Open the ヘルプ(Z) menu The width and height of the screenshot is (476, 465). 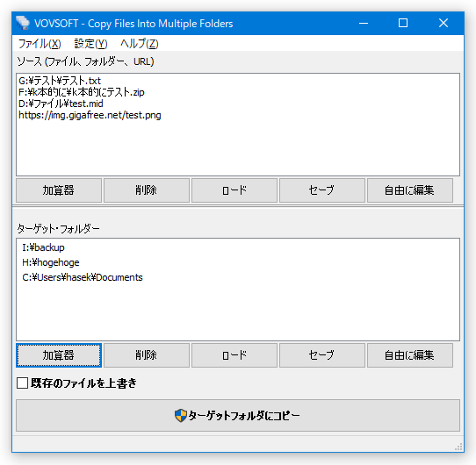(140, 44)
